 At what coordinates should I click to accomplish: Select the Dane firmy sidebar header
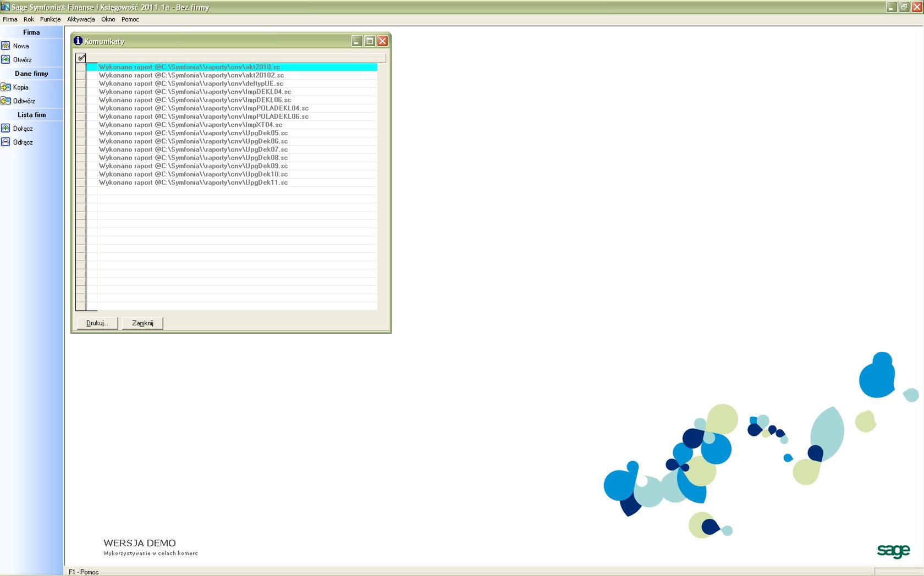pos(31,74)
